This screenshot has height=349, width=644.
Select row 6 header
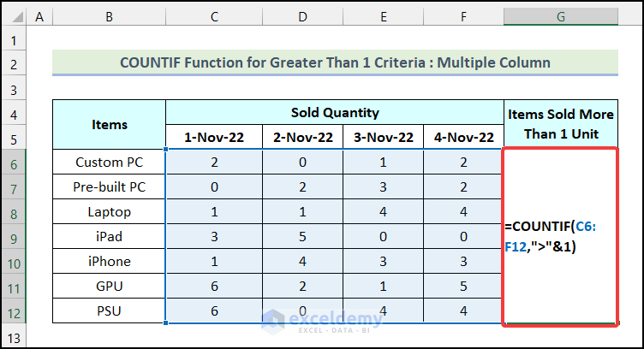tap(14, 162)
